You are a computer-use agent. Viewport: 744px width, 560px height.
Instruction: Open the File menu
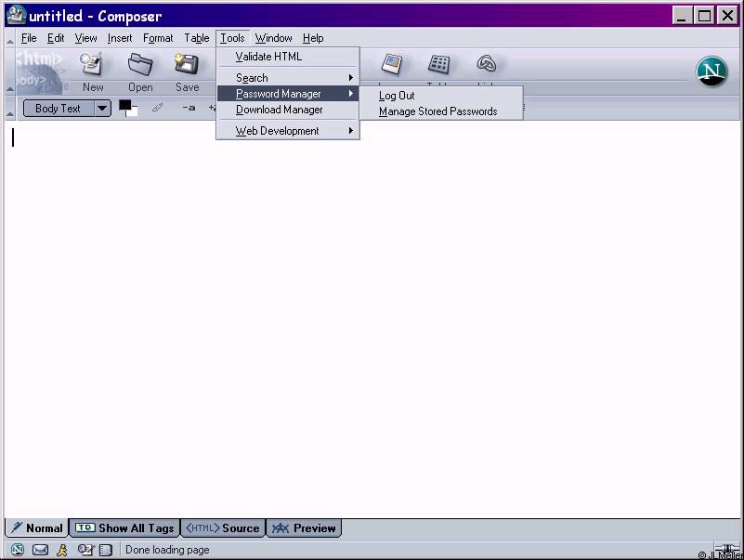pyautogui.click(x=29, y=38)
